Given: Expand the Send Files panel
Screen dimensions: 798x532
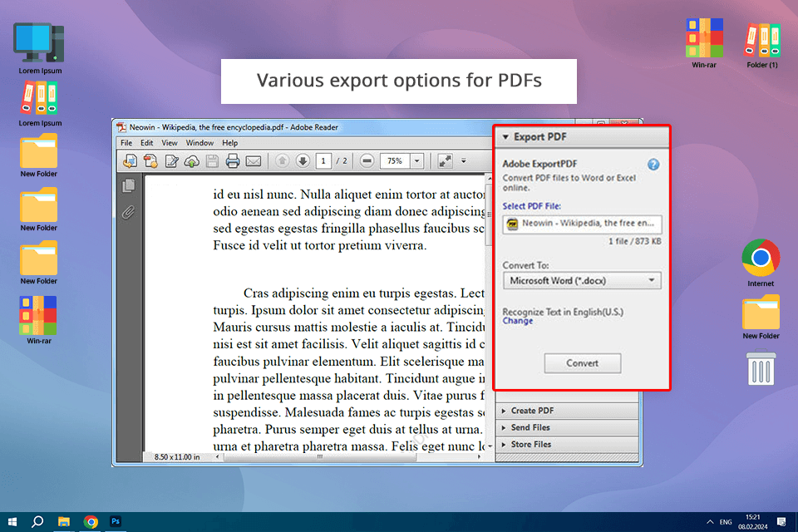Looking at the screenshot, I should click(568, 427).
